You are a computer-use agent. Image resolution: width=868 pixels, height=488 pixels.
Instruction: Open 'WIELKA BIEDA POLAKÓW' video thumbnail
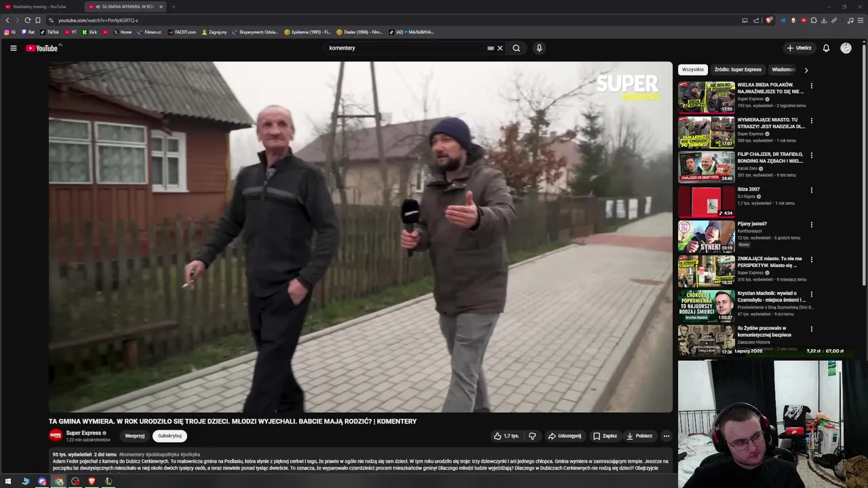(706, 97)
